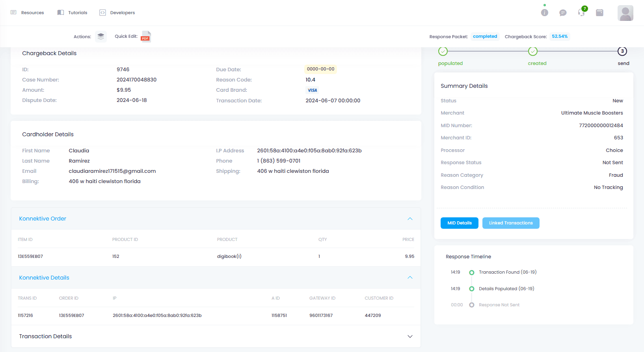The height and width of the screenshot is (352, 644).
Task: Click the Developers code icon
Action: tap(102, 13)
